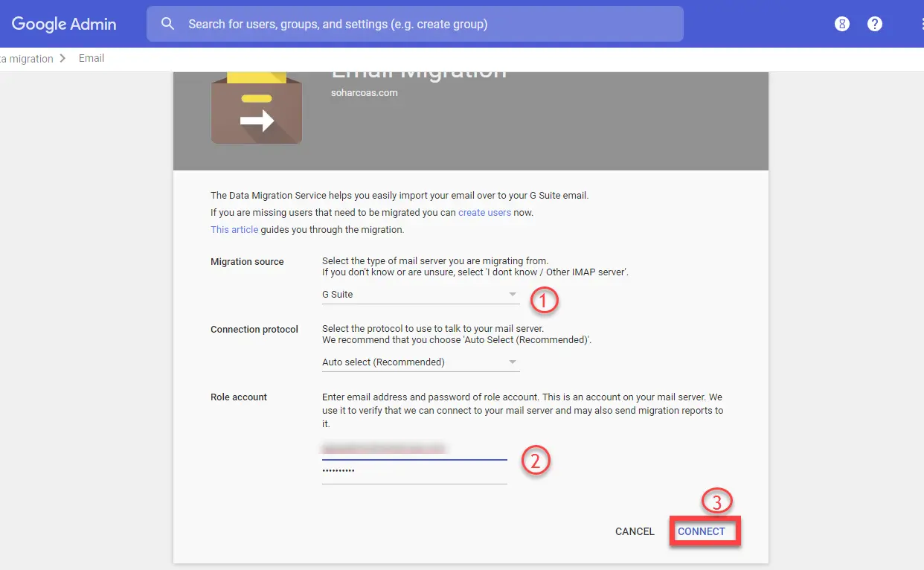Image resolution: width=924 pixels, height=570 pixels.
Task: Click the search magnifier icon
Action: [168, 24]
